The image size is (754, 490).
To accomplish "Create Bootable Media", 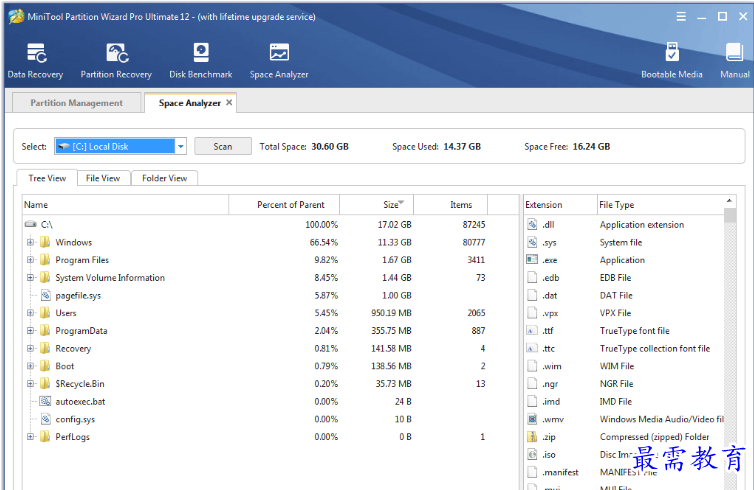I will point(672,61).
